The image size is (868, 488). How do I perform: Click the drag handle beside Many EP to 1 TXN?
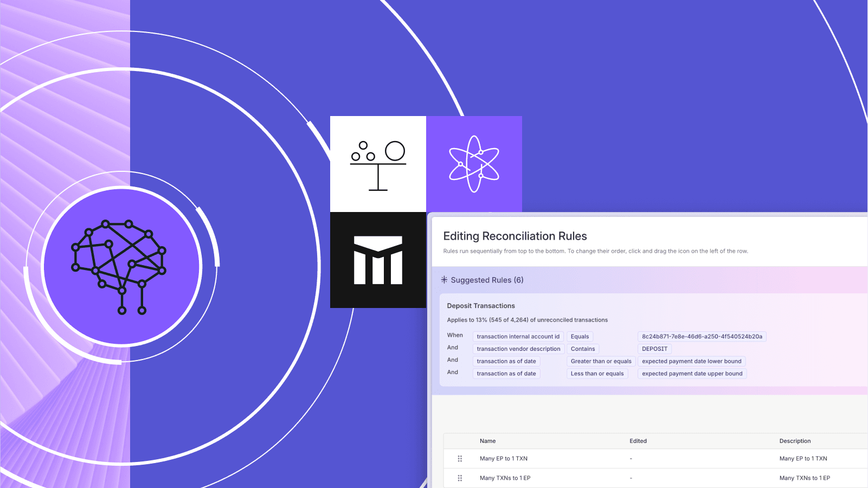pos(459,458)
